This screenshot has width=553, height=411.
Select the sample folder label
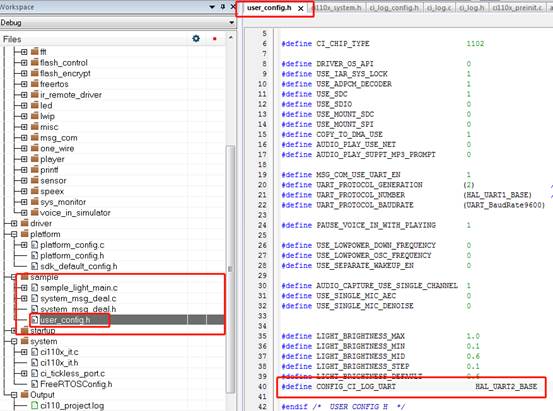(44, 277)
